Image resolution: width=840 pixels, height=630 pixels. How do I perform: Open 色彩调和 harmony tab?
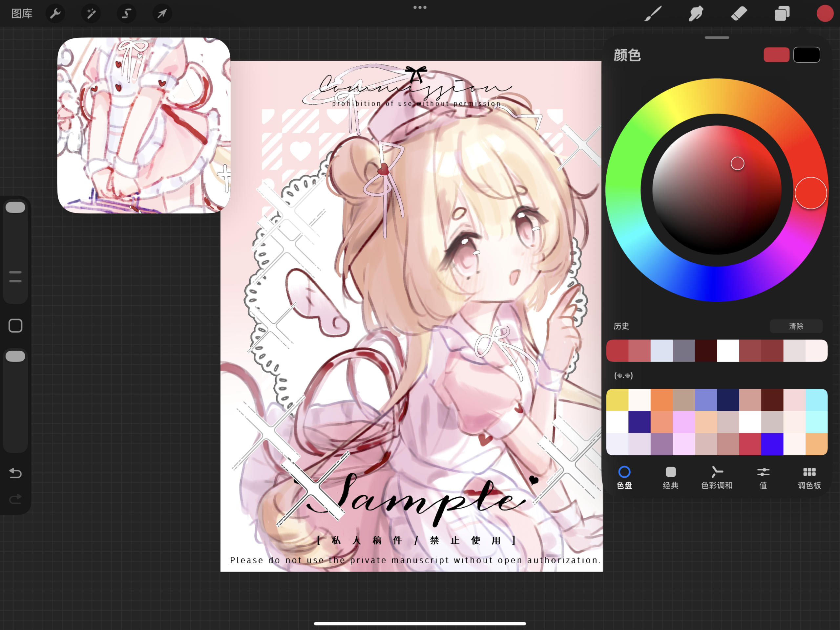tap(717, 477)
